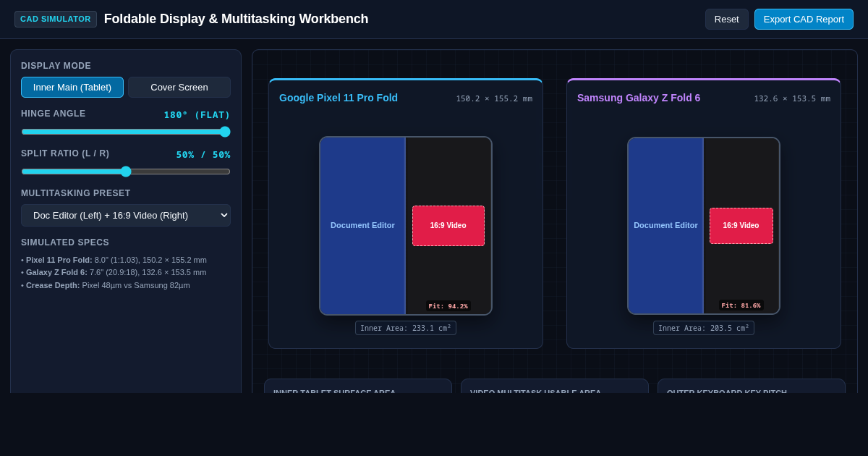
Task: Select the Pixel Fold Document Editor pane
Action: 362,226
